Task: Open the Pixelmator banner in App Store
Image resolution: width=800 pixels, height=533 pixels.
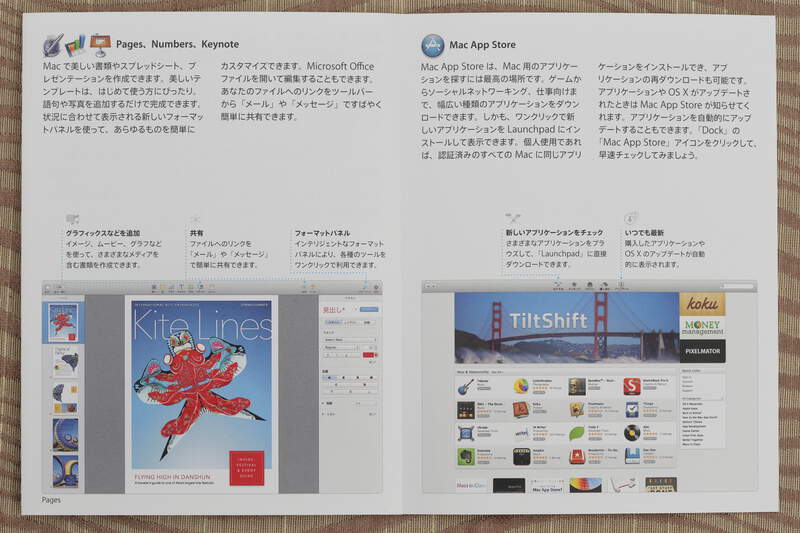Action: click(702, 351)
